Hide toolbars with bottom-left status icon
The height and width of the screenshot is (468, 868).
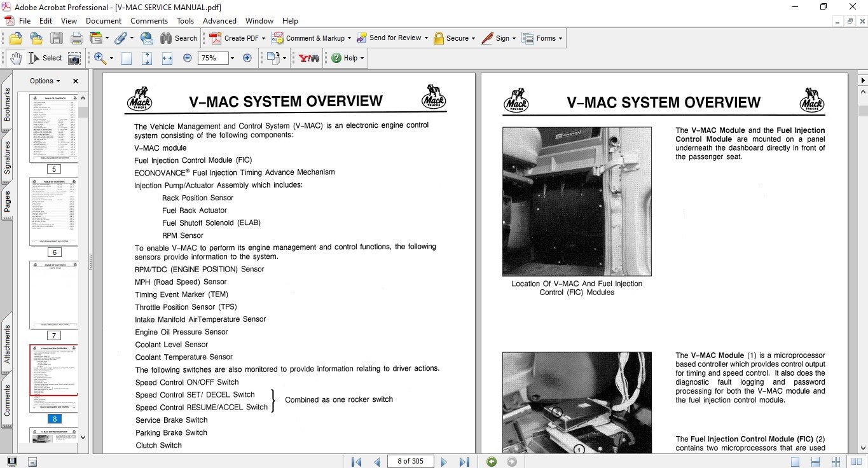coord(32,462)
